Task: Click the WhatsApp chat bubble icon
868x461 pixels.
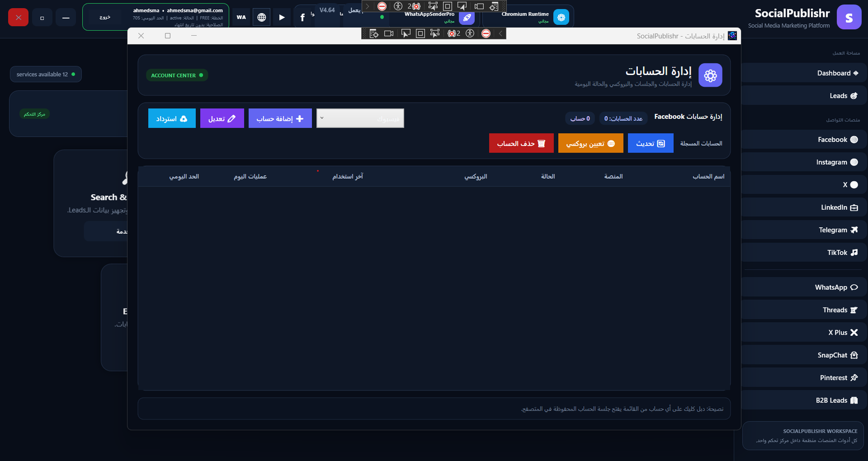Action: pyautogui.click(x=854, y=287)
